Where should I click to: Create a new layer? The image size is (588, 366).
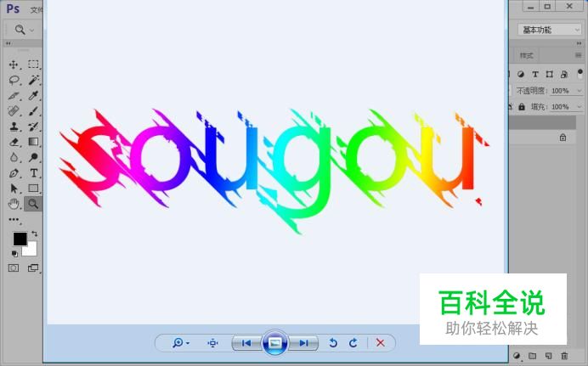pos(549,356)
